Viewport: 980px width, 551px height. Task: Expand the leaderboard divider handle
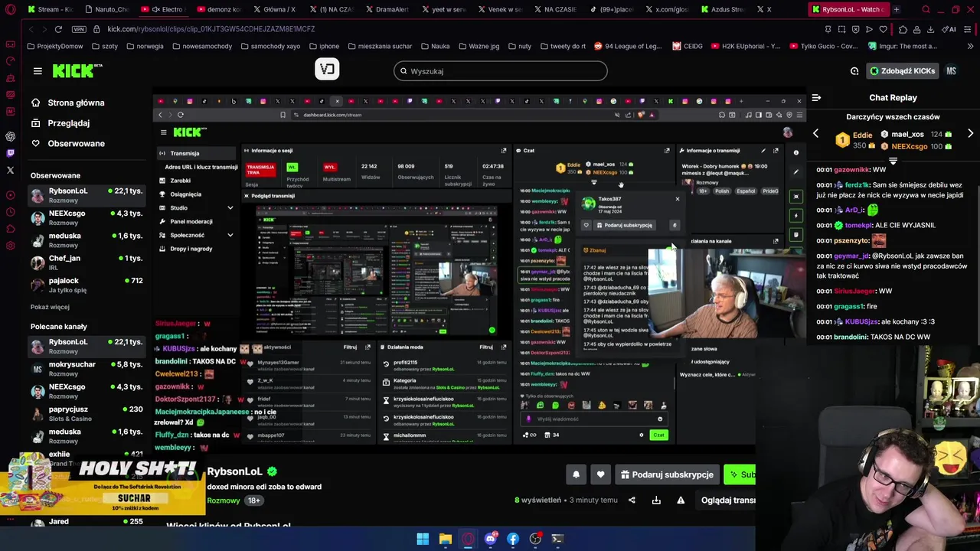893,161
